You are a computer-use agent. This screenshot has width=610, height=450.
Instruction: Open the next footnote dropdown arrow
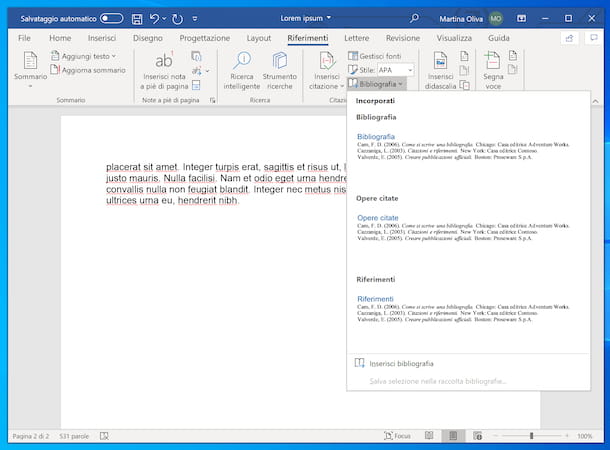[x=207, y=71]
